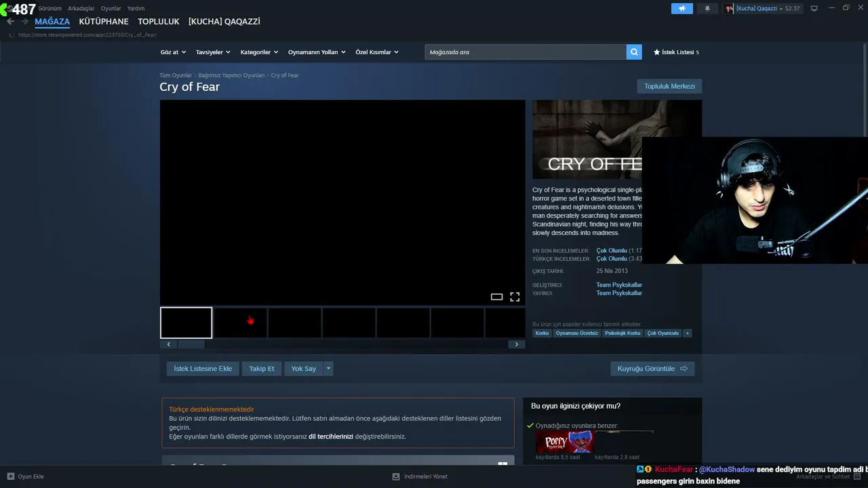The image size is (868, 488).
Task: Click the Psikolojik Korku tag
Action: pyautogui.click(x=623, y=333)
